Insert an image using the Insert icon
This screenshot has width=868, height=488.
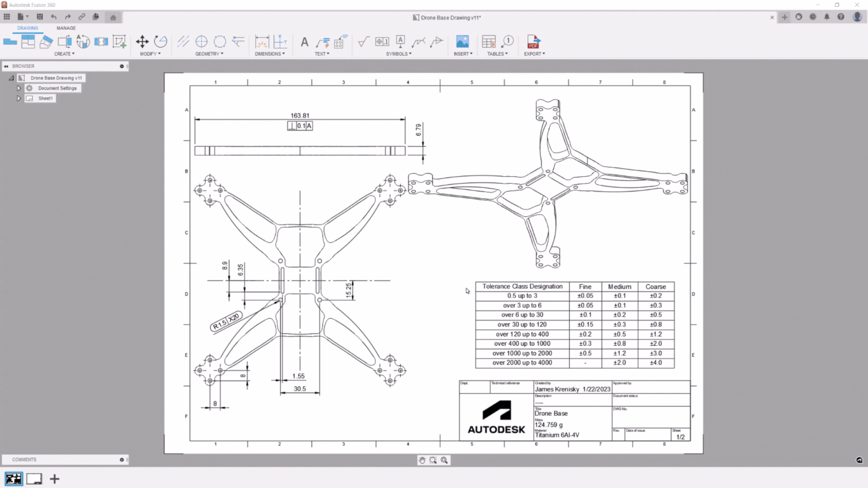click(462, 42)
